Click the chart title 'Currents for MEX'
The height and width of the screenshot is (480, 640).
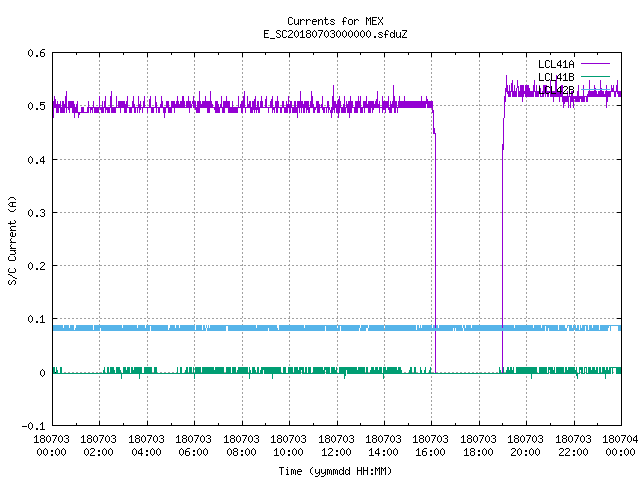click(x=335, y=21)
